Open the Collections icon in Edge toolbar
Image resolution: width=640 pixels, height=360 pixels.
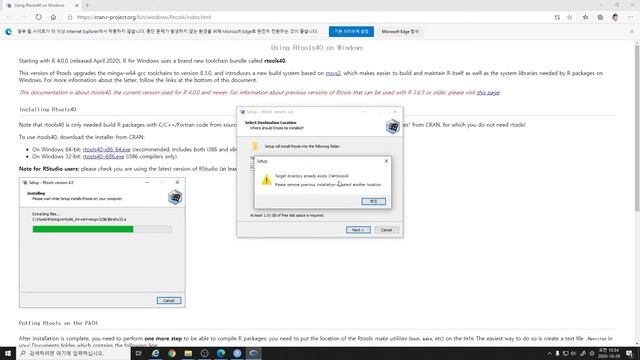click(x=600, y=17)
